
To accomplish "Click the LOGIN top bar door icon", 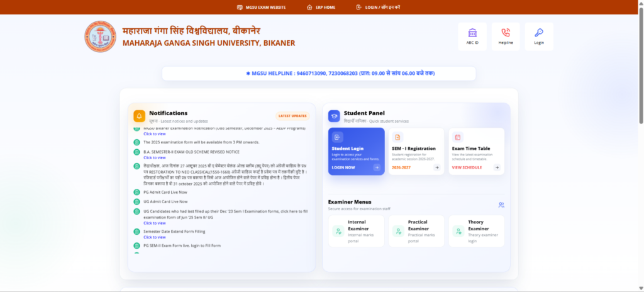I will (358, 8).
